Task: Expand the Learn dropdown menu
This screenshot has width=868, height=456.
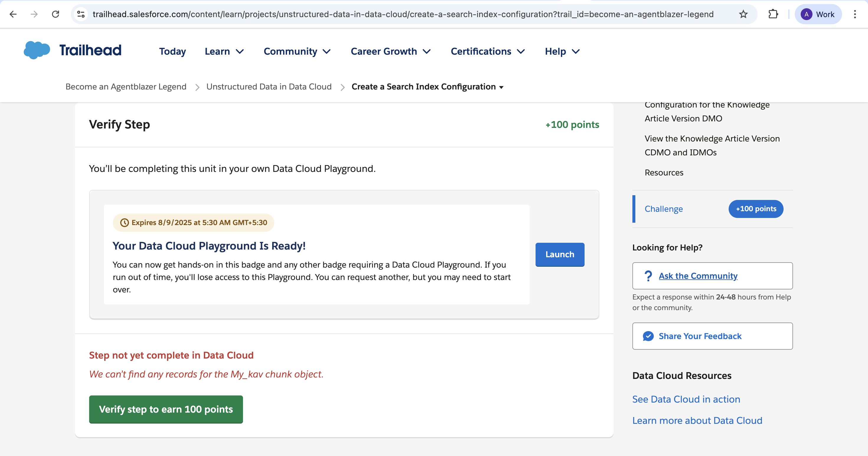Action: (x=224, y=51)
